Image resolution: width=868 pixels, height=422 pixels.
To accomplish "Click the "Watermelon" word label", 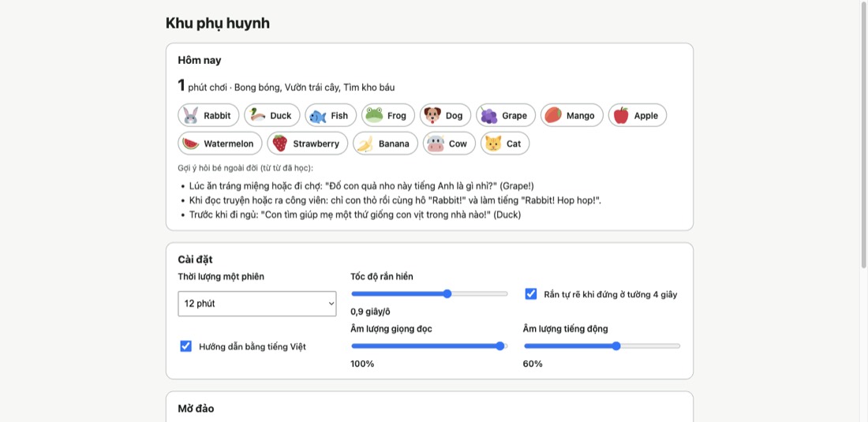I will point(229,144).
